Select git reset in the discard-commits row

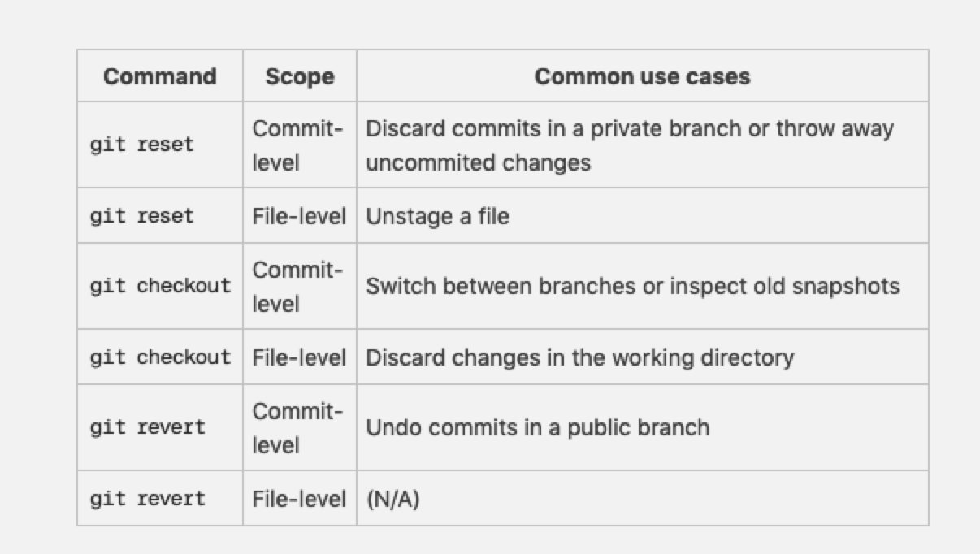142,145
